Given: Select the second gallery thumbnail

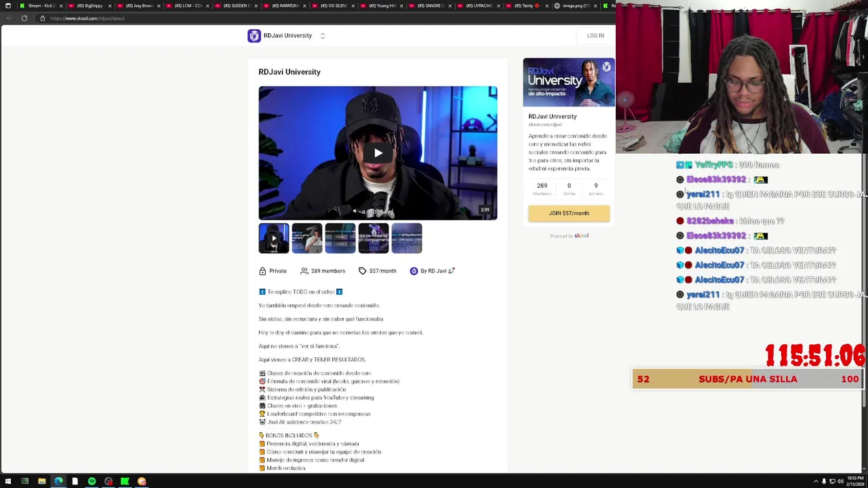Looking at the screenshot, I should (x=307, y=238).
